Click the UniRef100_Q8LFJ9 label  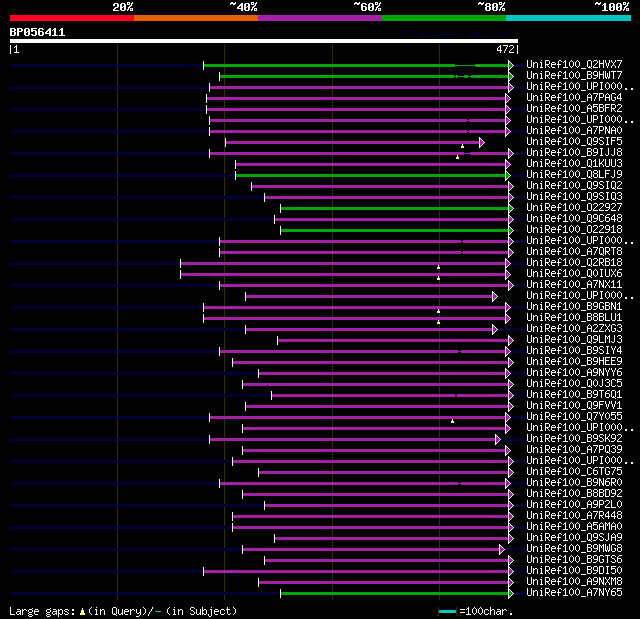574,175
